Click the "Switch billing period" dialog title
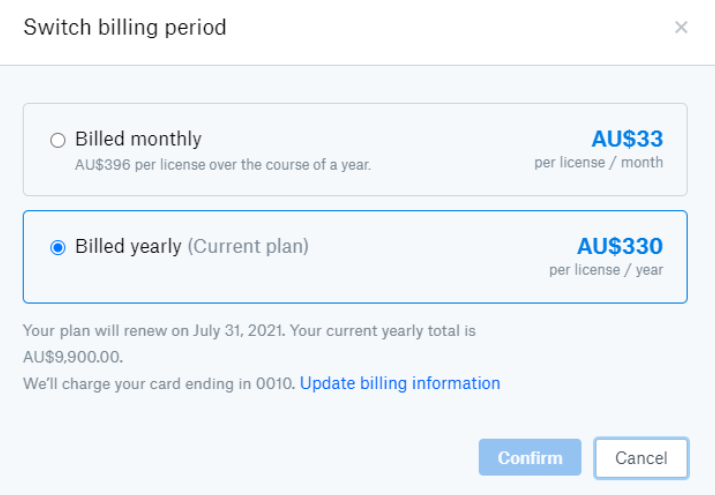Screen dimensions: 715x495 (125, 27)
